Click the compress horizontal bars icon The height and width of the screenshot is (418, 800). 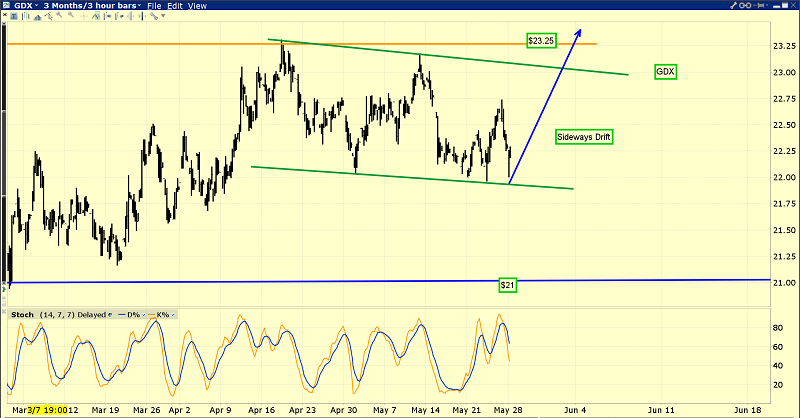click(131, 16)
